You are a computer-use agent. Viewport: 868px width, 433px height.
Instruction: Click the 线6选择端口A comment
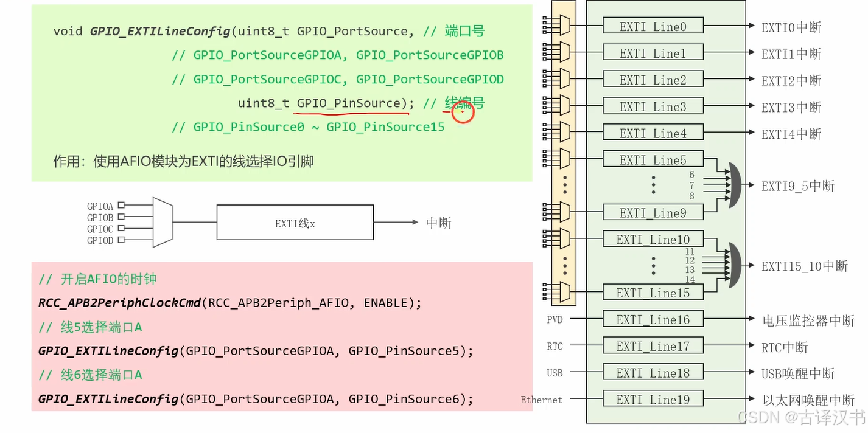coord(90,375)
